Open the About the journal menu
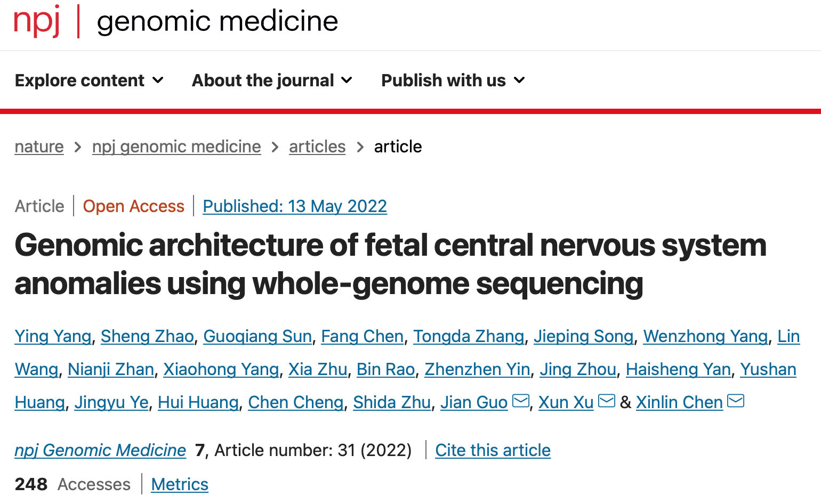Image resolution: width=821 pixels, height=504 pixels. [x=272, y=80]
